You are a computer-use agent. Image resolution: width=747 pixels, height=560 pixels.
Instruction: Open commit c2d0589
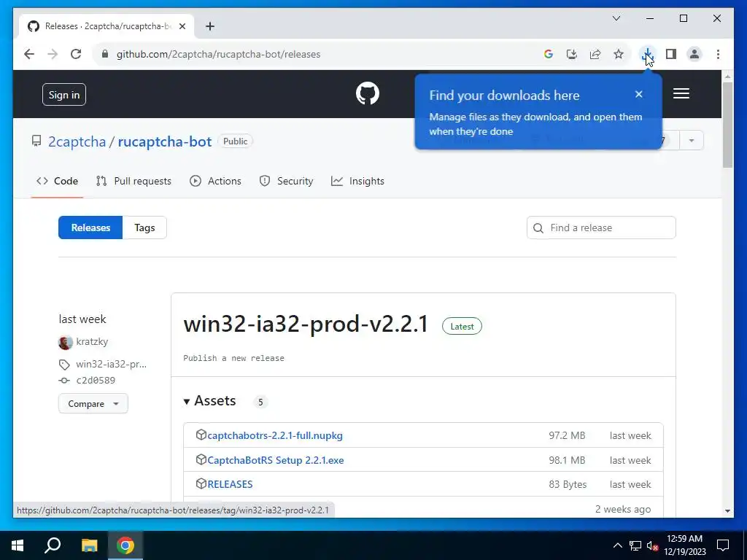96,381
